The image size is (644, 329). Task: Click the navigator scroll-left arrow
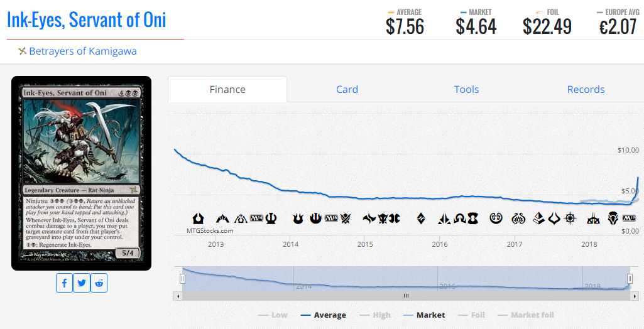pos(178,296)
